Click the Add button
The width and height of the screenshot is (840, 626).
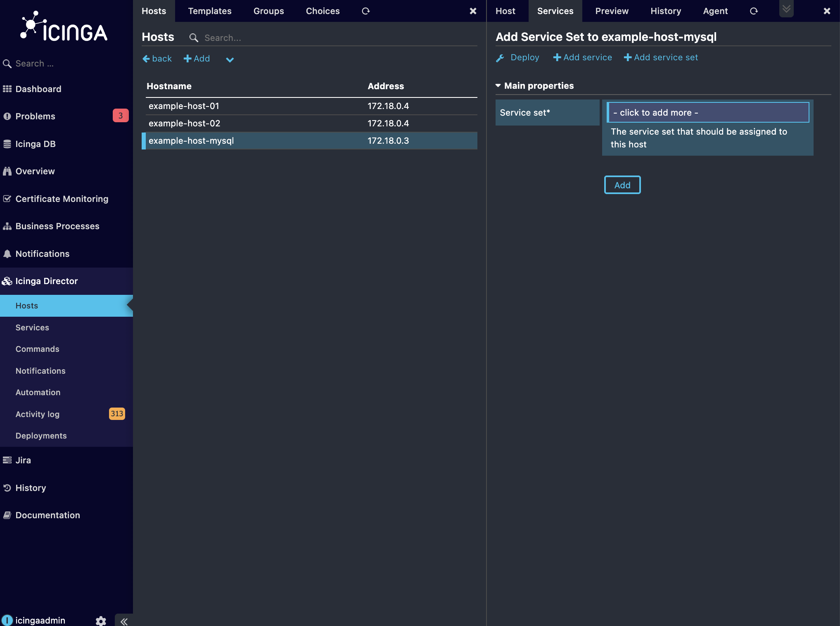tap(622, 185)
